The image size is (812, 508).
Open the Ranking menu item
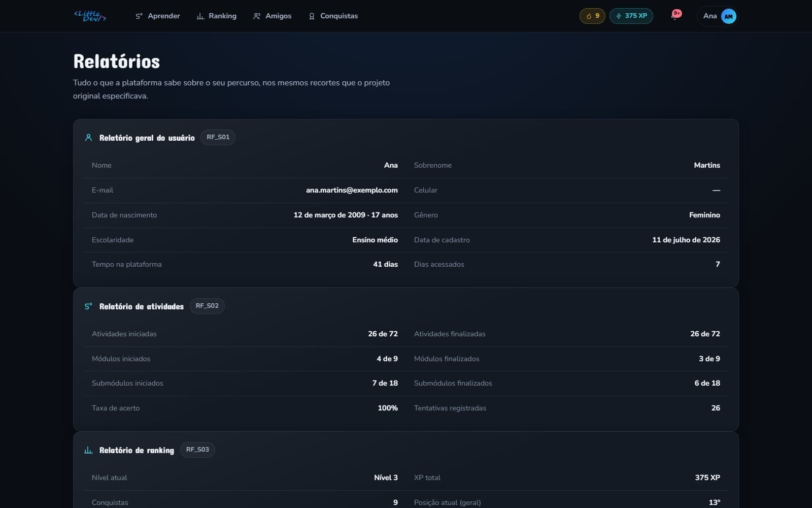(217, 16)
